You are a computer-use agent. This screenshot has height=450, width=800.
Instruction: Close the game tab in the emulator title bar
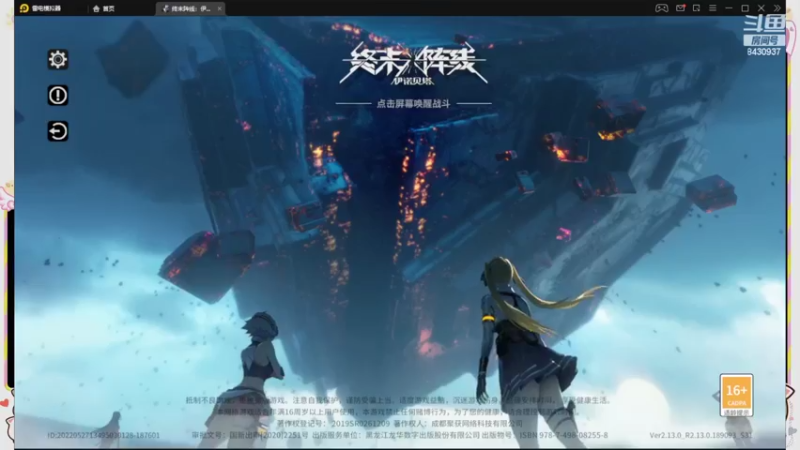click(219, 9)
